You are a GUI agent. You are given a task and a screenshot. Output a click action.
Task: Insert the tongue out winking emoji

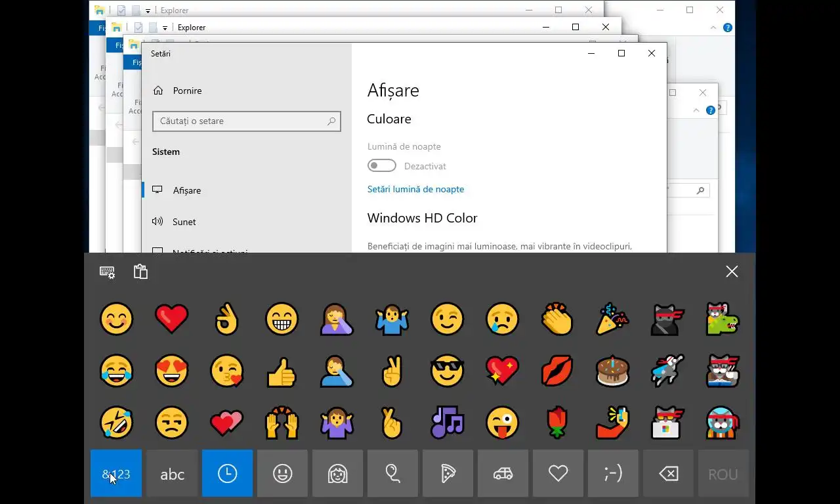point(502,422)
